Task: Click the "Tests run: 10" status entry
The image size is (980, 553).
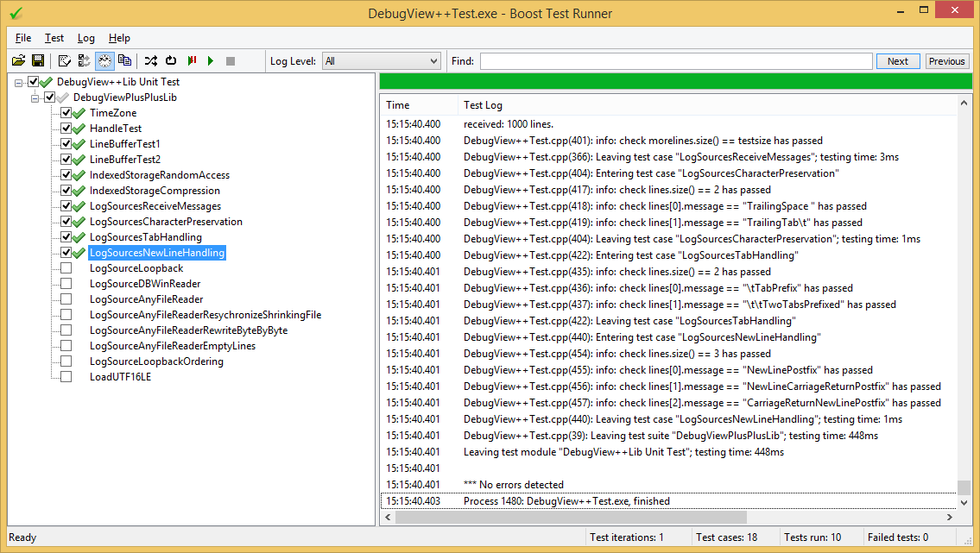Action: pyautogui.click(x=812, y=537)
